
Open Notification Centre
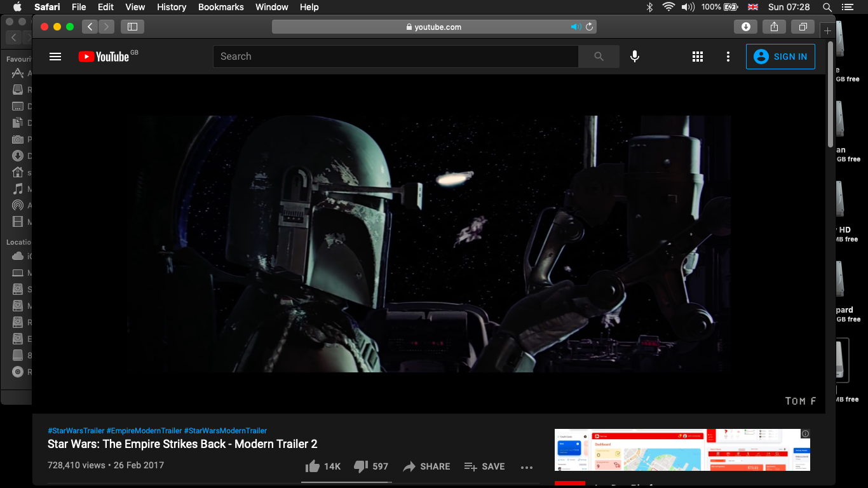click(847, 7)
